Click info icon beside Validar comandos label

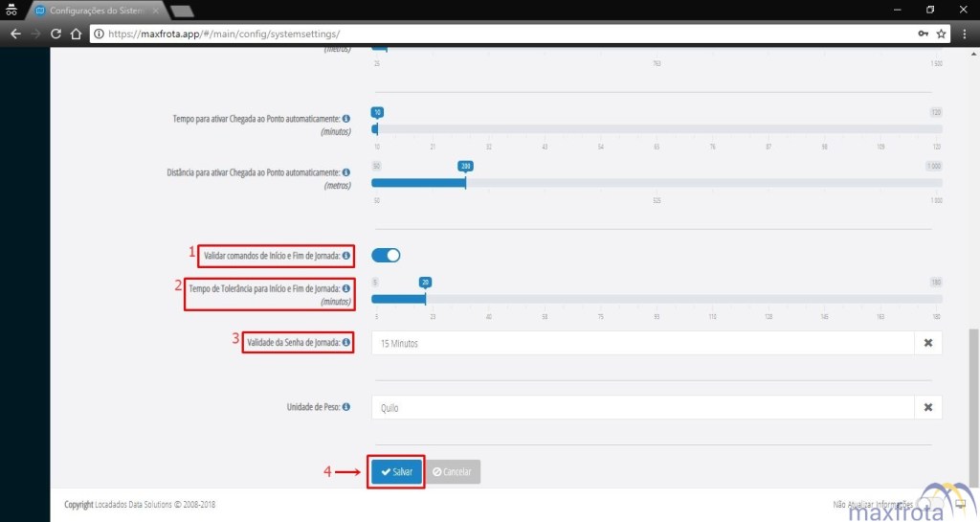click(x=345, y=256)
